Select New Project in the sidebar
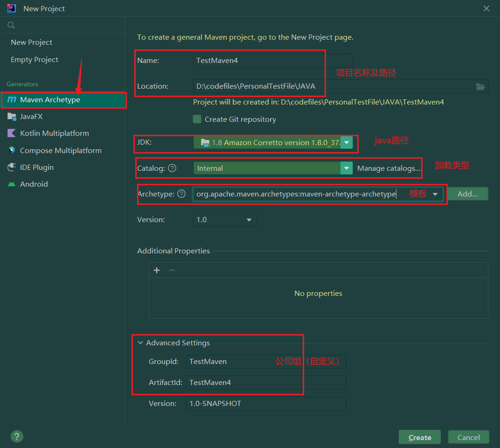 coord(31,42)
